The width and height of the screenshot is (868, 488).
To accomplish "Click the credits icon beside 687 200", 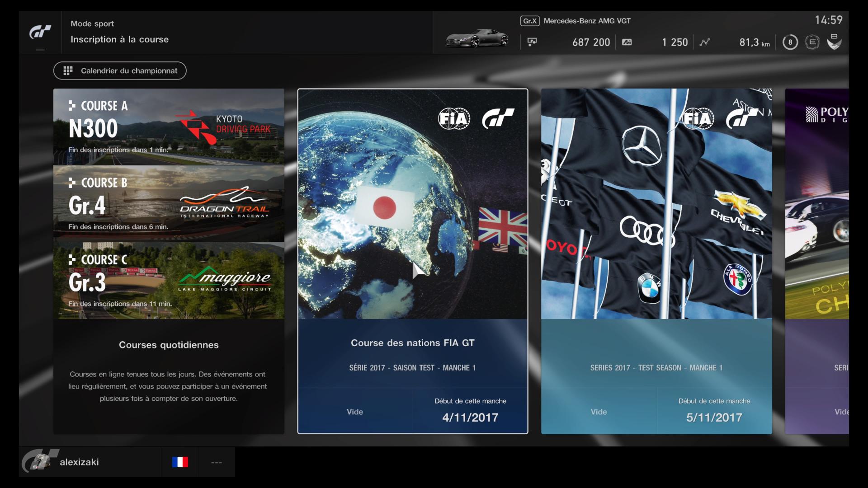I will coord(532,42).
